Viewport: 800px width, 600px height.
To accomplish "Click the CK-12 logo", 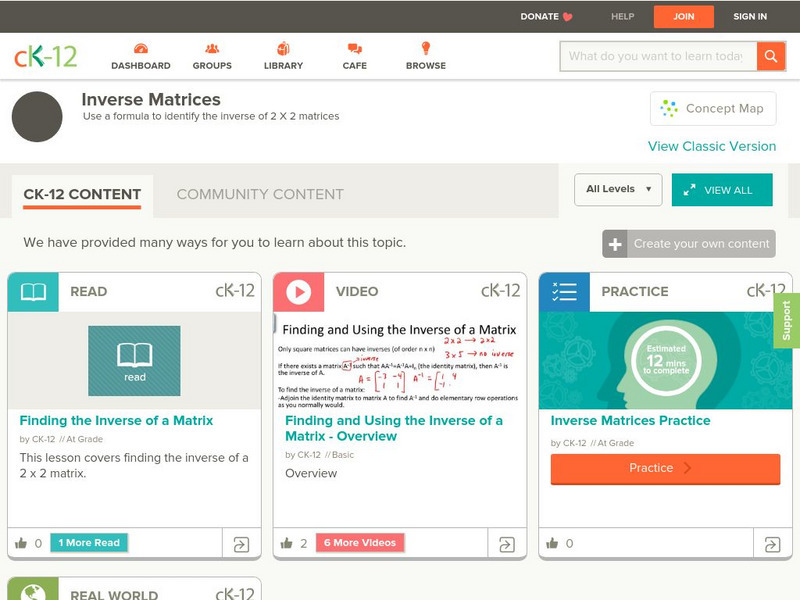I will pyautogui.click(x=45, y=56).
